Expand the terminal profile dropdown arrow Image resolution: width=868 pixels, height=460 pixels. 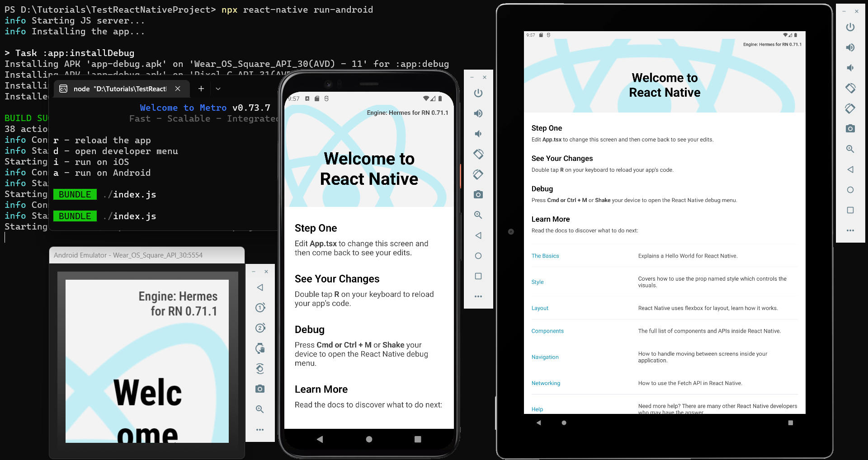(x=218, y=89)
